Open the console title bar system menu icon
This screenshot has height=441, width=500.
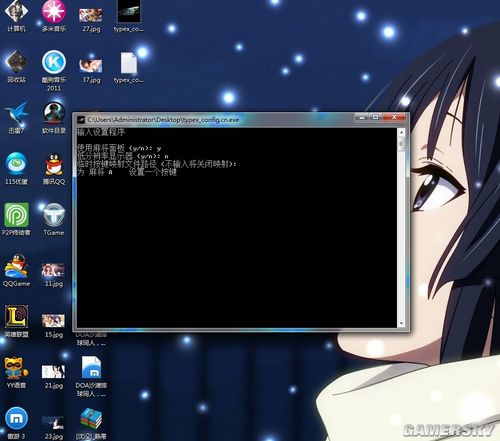click(x=81, y=120)
